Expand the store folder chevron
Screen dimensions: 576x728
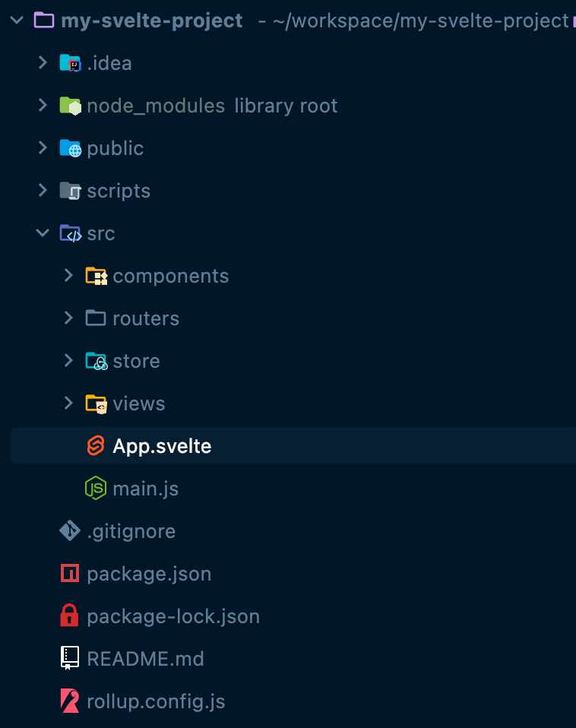pos(68,360)
